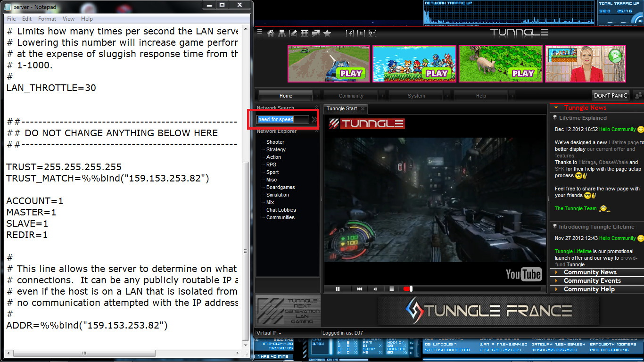Click the network tree toolbar icon

tap(281, 33)
